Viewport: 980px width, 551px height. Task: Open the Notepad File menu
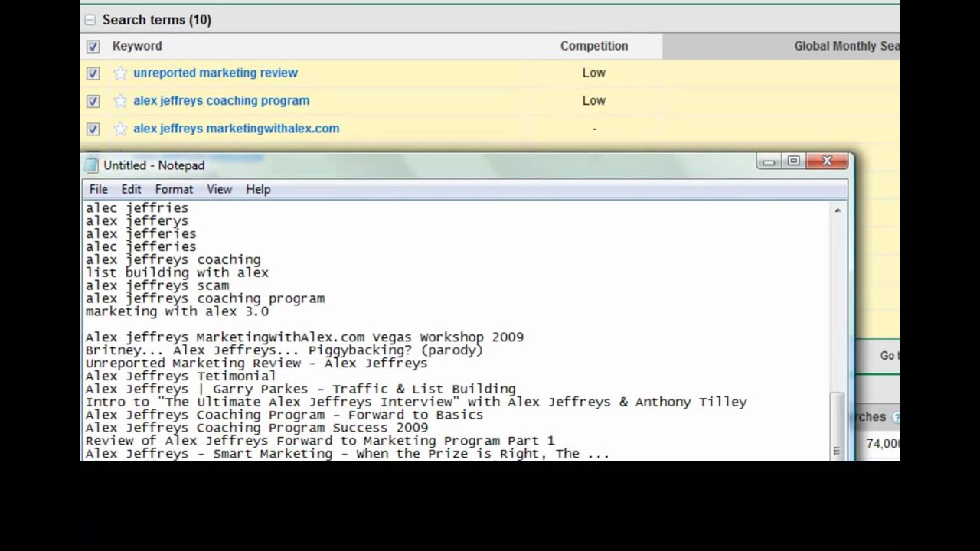[98, 189]
